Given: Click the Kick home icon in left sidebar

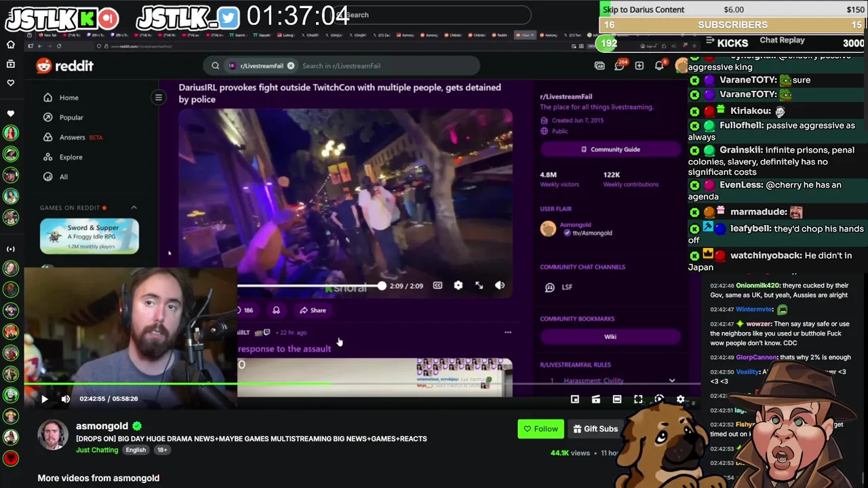Looking at the screenshot, I should (x=10, y=45).
